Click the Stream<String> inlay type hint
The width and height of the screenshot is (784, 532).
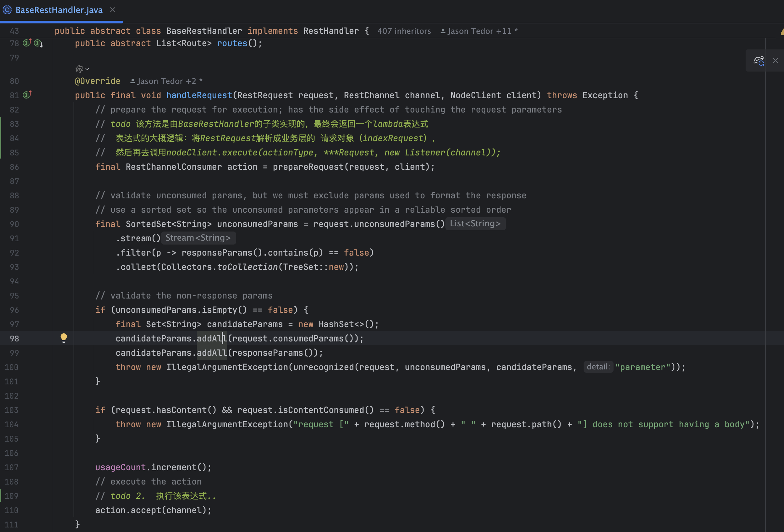pyautogui.click(x=198, y=238)
